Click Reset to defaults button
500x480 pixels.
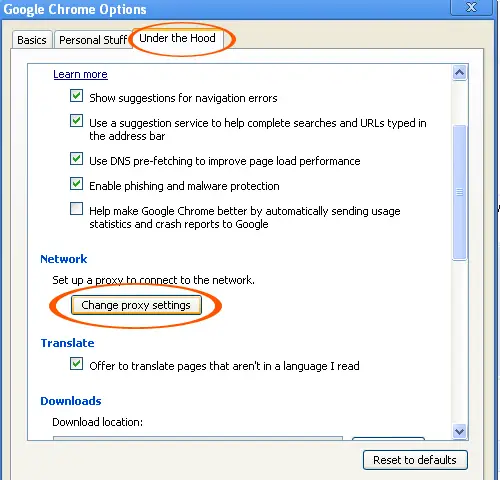pyautogui.click(x=415, y=460)
